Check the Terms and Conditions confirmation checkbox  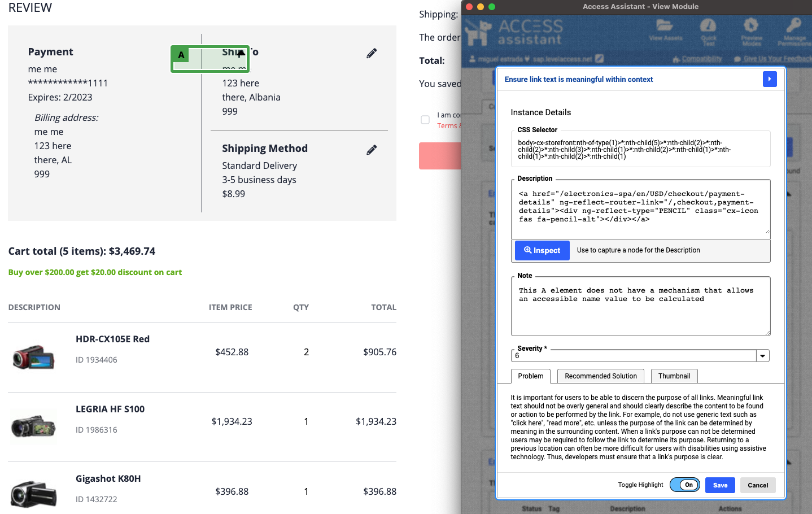[x=425, y=120]
